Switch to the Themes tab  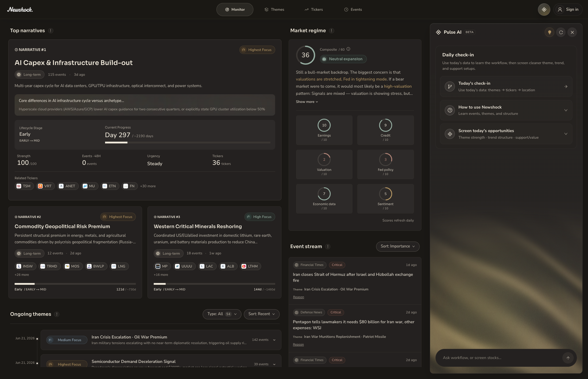coord(274,10)
